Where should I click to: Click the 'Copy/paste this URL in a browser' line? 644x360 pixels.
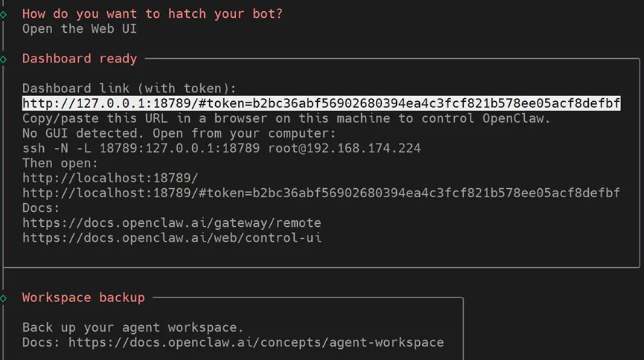click(287, 118)
